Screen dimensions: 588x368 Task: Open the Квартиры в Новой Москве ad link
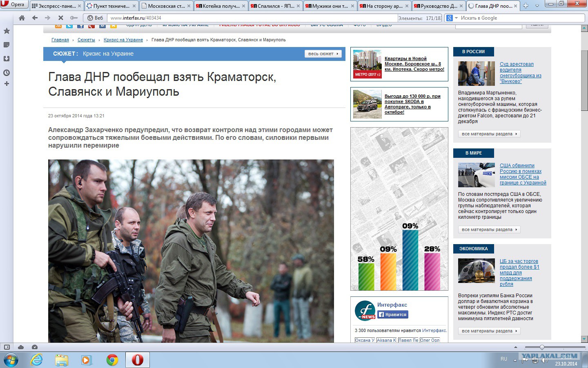414,64
